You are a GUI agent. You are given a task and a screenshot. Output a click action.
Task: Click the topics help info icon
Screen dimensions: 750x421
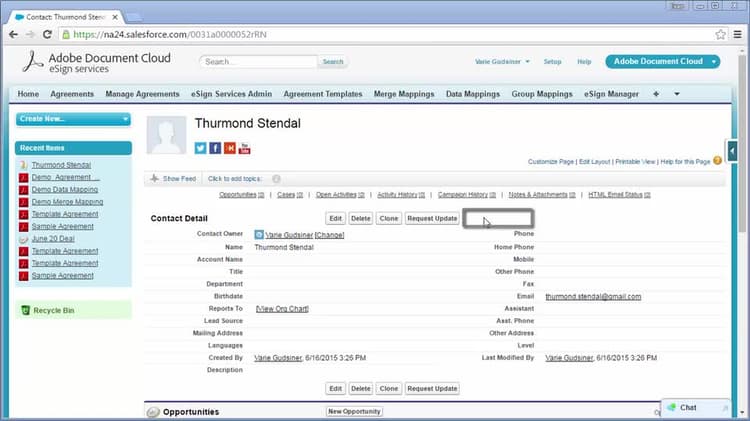point(276,178)
